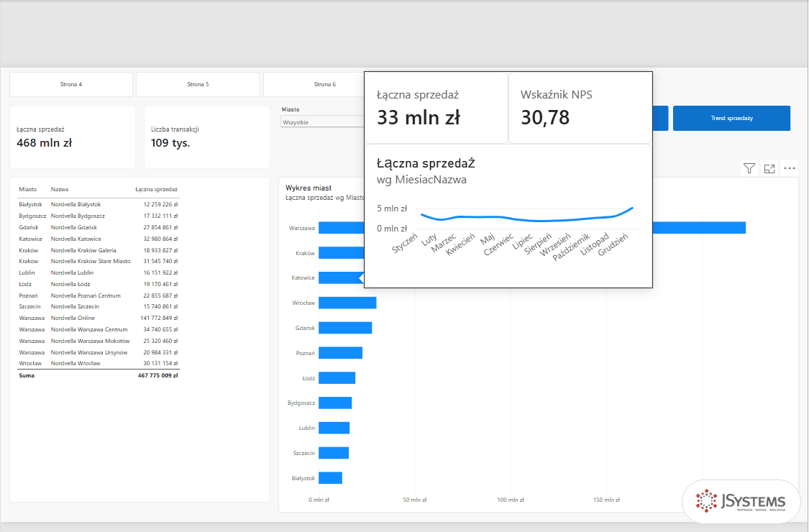Select the Nordvella Łódź table row

98,284
